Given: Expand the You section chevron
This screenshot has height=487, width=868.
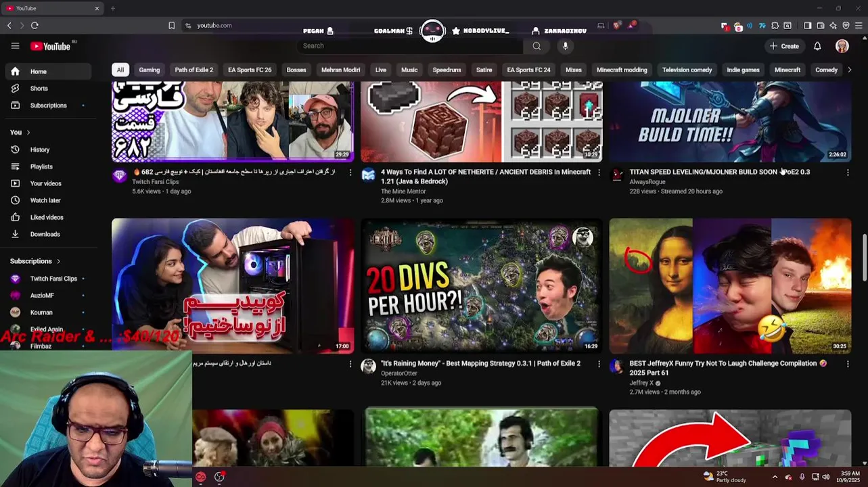Looking at the screenshot, I should [28, 133].
